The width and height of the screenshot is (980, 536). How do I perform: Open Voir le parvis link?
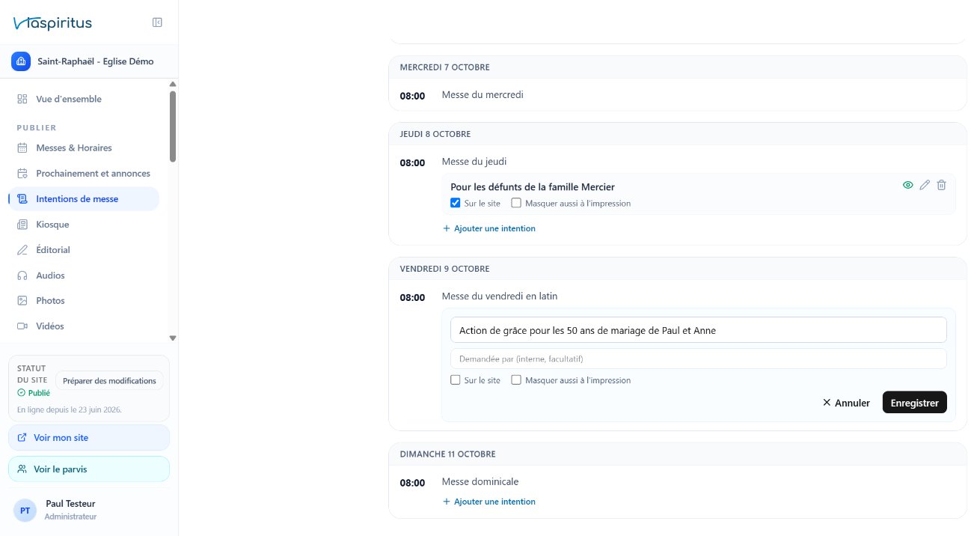(89, 469)
